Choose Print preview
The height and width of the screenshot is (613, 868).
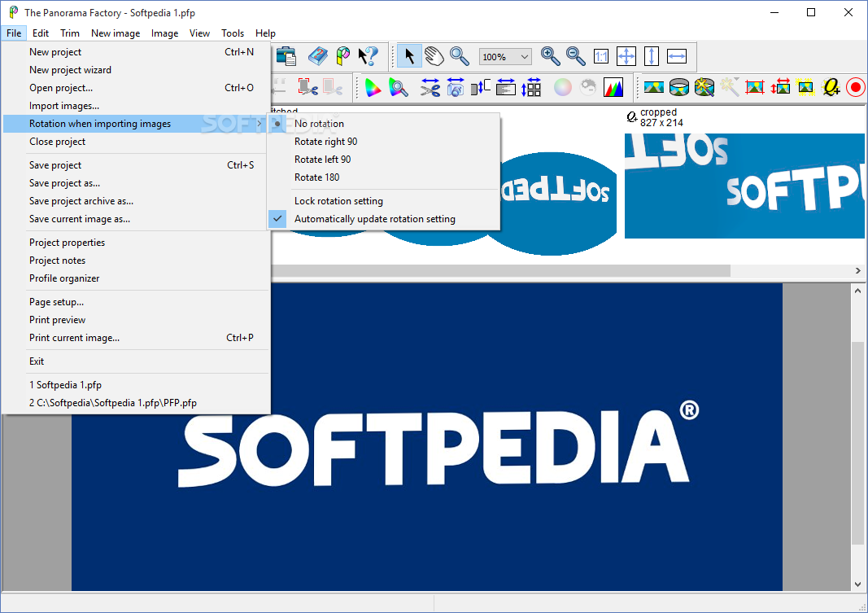coord(136,319)
